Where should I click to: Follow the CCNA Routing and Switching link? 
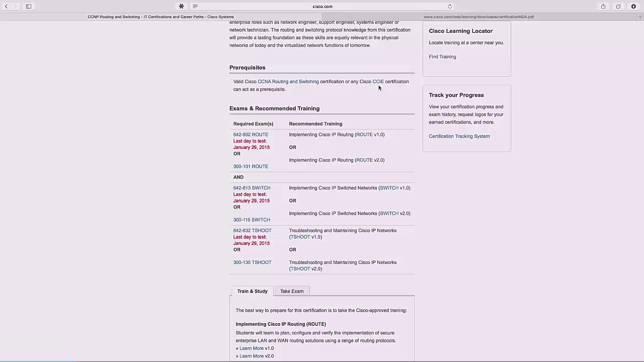point(288,81)
